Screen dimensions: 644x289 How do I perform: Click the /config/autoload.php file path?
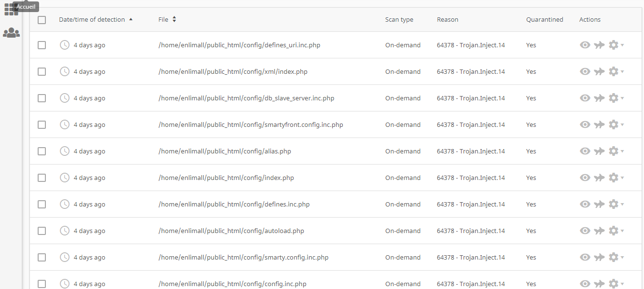click(x=231, y=231)
